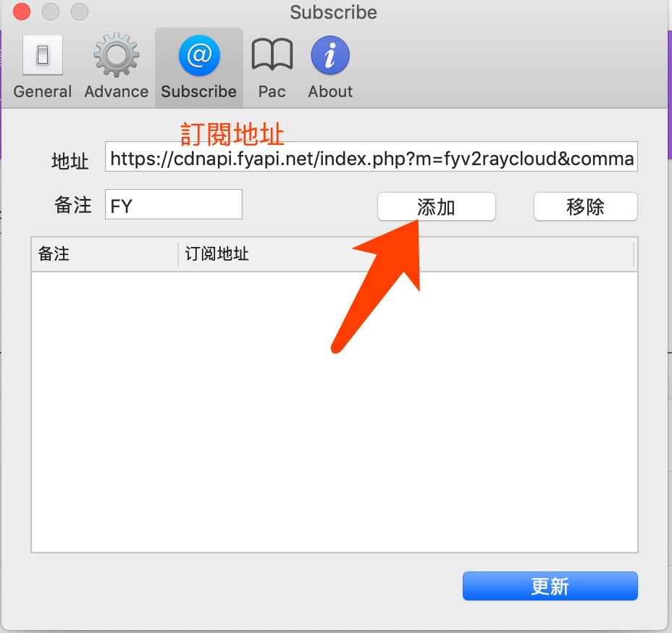672x633 pixels.
Task: Sort by the 订阅地址 column header
Action: [x=406, y=254]
